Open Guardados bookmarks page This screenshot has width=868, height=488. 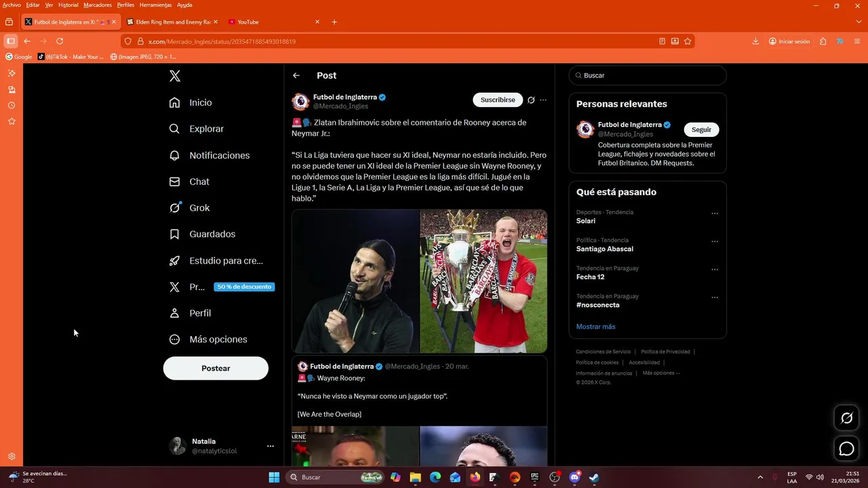click(x=202, y=234)
